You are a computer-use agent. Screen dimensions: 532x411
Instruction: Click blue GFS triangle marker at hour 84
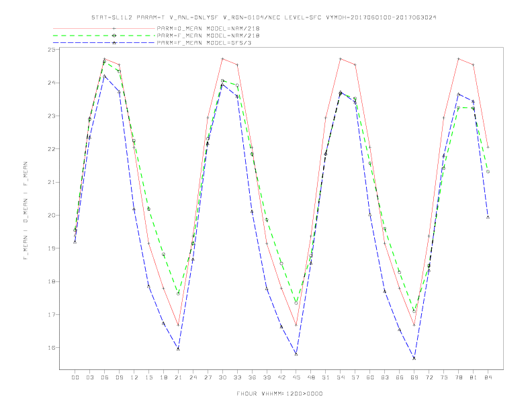tap(488, 217)
